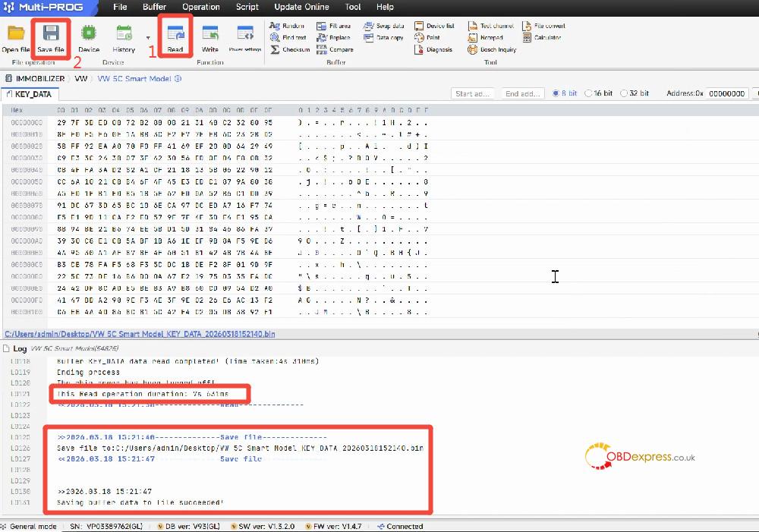Expand the History dropdown arrow

point(147,37)
